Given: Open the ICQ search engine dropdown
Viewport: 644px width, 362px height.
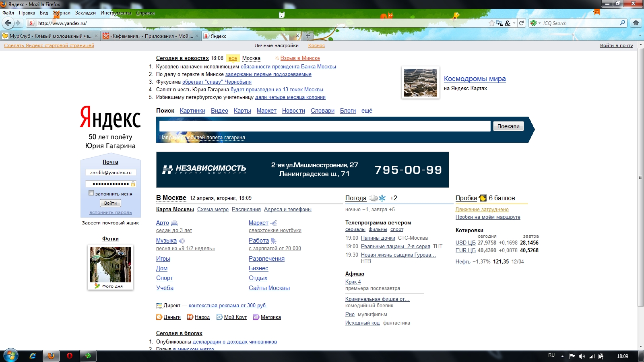Looking at the screenshot, I should point(536,23).
